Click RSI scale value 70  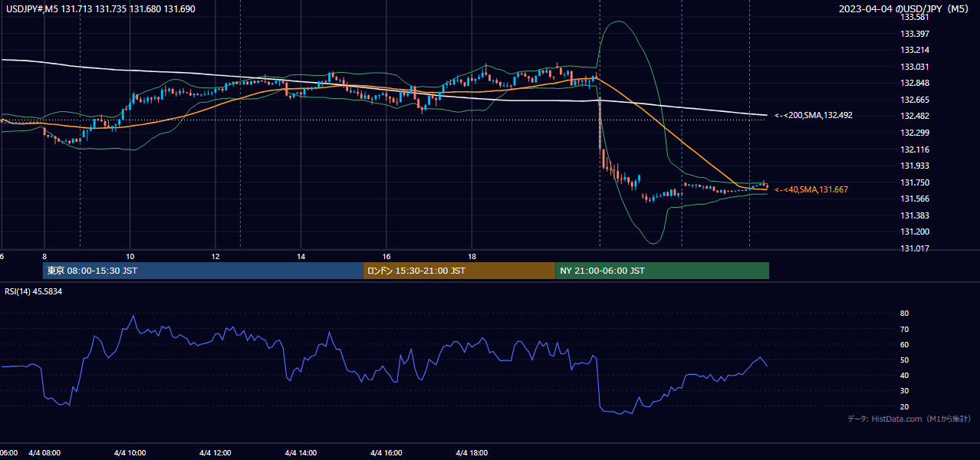(905, 329)
